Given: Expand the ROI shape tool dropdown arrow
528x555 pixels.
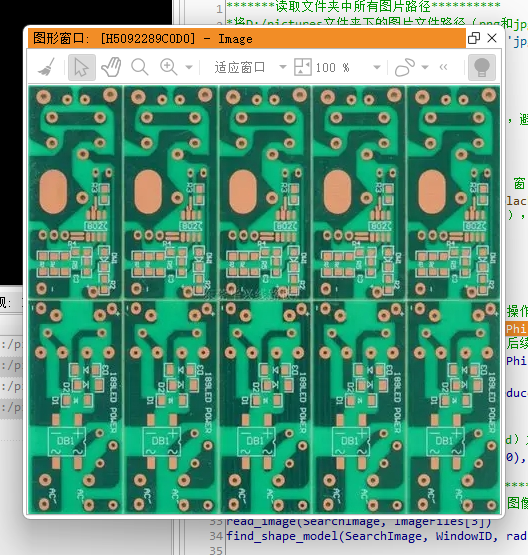Looking at the screenshot, I should pyautogui.click(x=425, y=67).
